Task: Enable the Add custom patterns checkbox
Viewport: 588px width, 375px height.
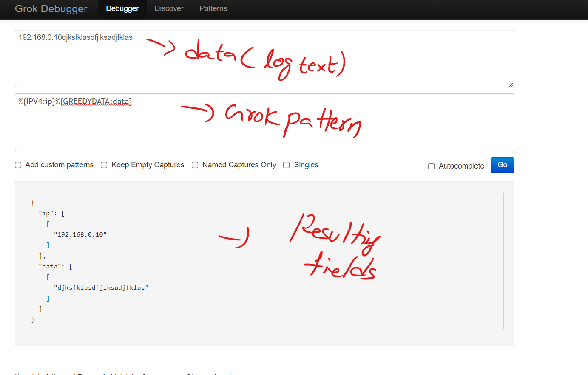Action: click(x=18, y=165)
